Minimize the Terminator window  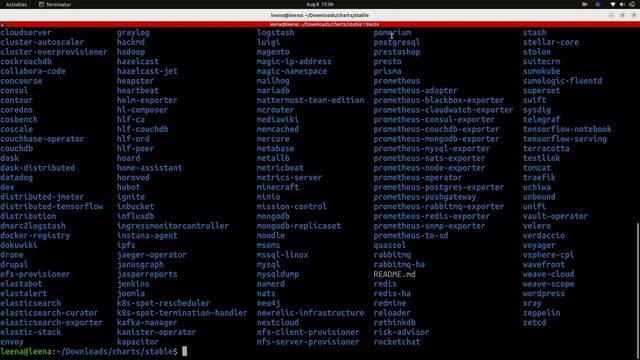pyautogui.click(x=611, y=15)
